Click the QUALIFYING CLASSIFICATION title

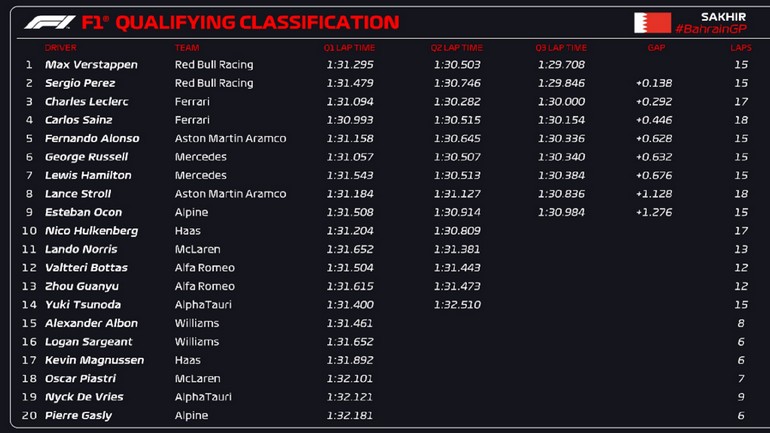point(257,22)
